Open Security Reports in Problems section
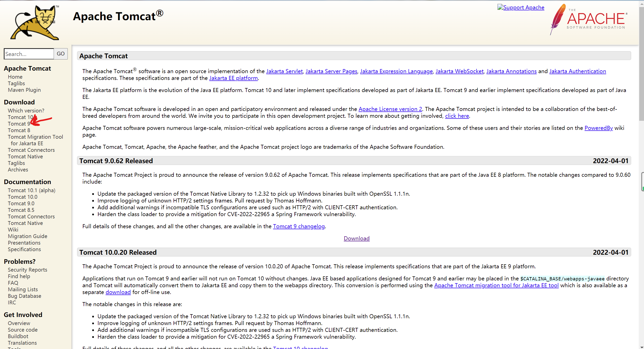The image size is (644, 349). point(27,270)
